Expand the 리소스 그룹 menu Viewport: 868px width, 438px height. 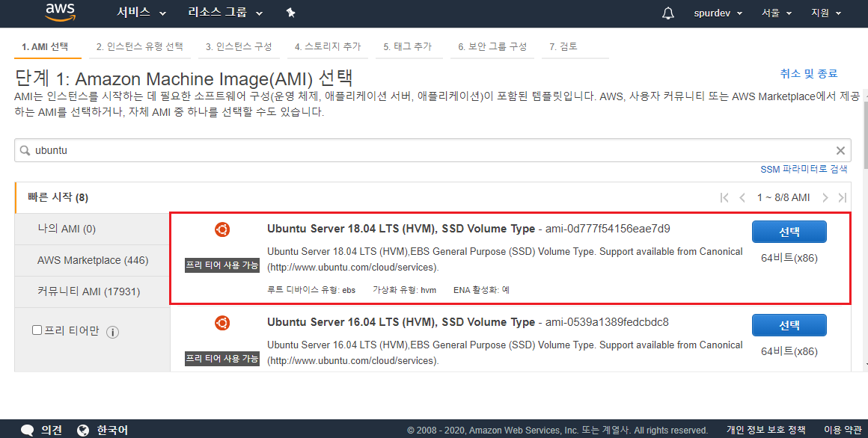click(x=225, y=13)
